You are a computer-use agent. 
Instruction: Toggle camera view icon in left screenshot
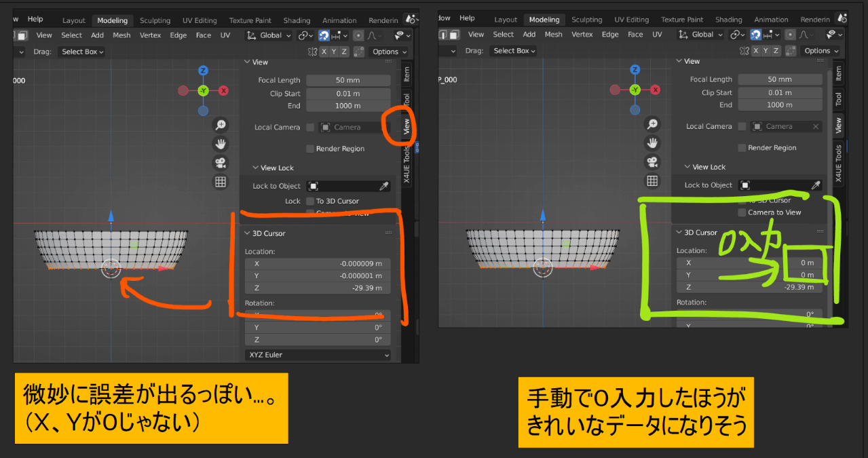221,163
